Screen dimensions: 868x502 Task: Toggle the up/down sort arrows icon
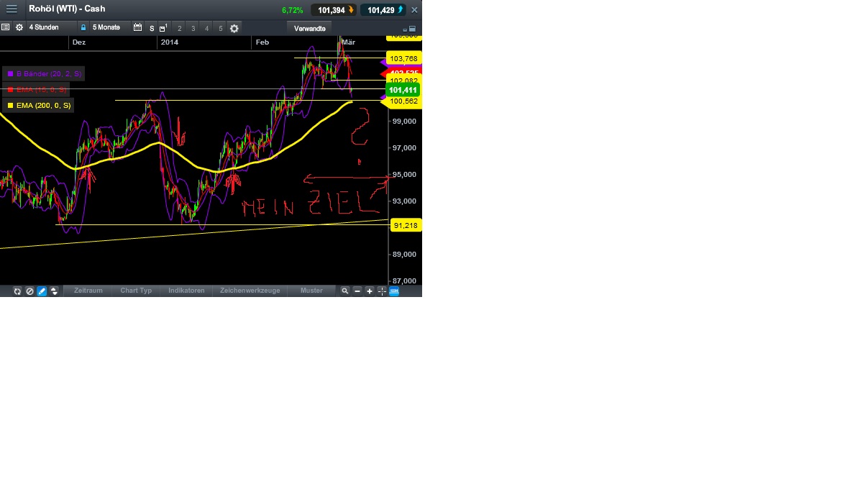tap(54, 291)
